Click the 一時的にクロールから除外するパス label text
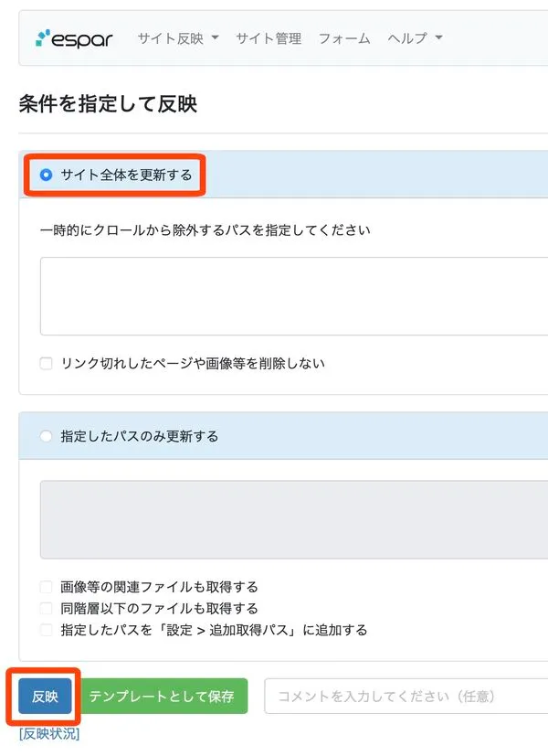The height and width of the screenshot is (756, 548). tap(205, 229)
